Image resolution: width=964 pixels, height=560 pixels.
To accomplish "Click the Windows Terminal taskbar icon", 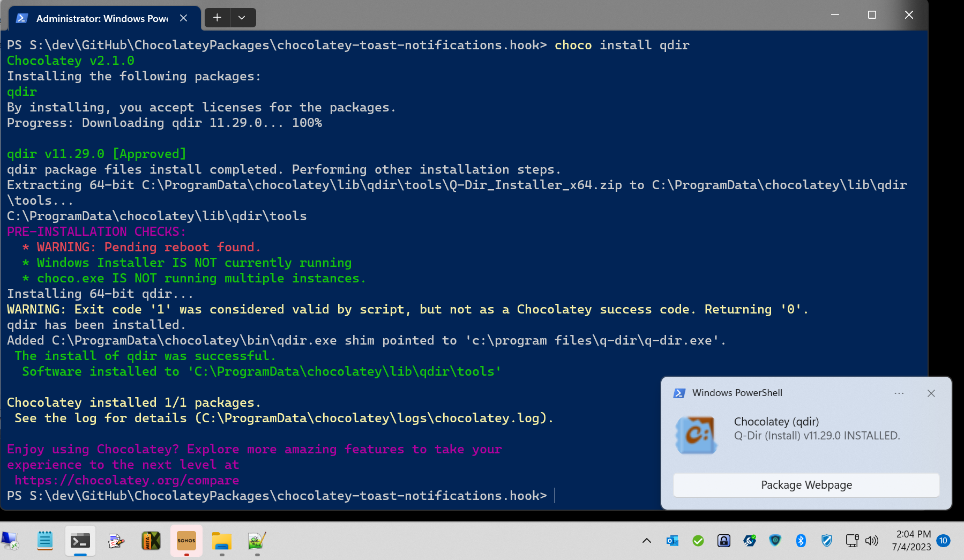I will 80,541.
